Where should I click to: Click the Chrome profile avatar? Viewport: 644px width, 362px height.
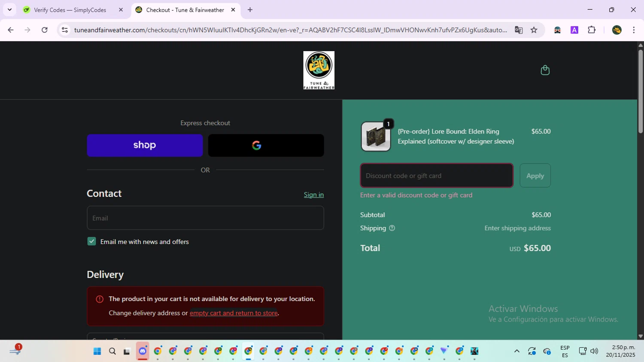tap(617, 30)
